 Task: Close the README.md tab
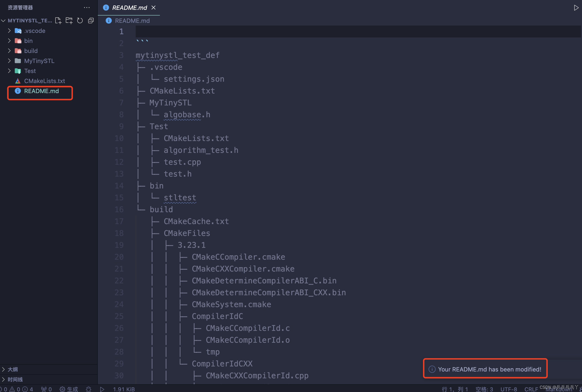154,8
